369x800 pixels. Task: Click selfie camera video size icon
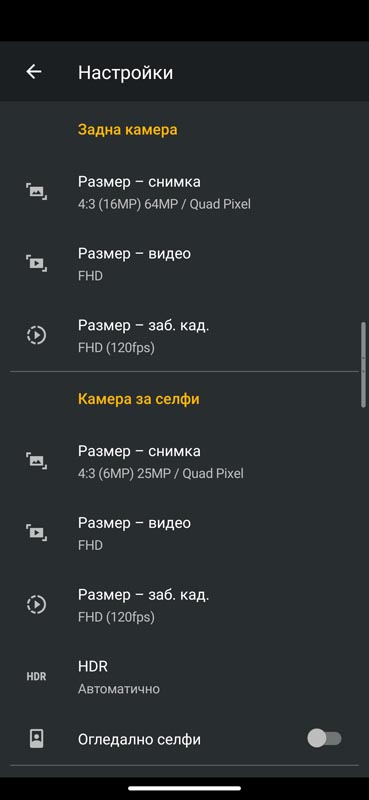[36, 533]
